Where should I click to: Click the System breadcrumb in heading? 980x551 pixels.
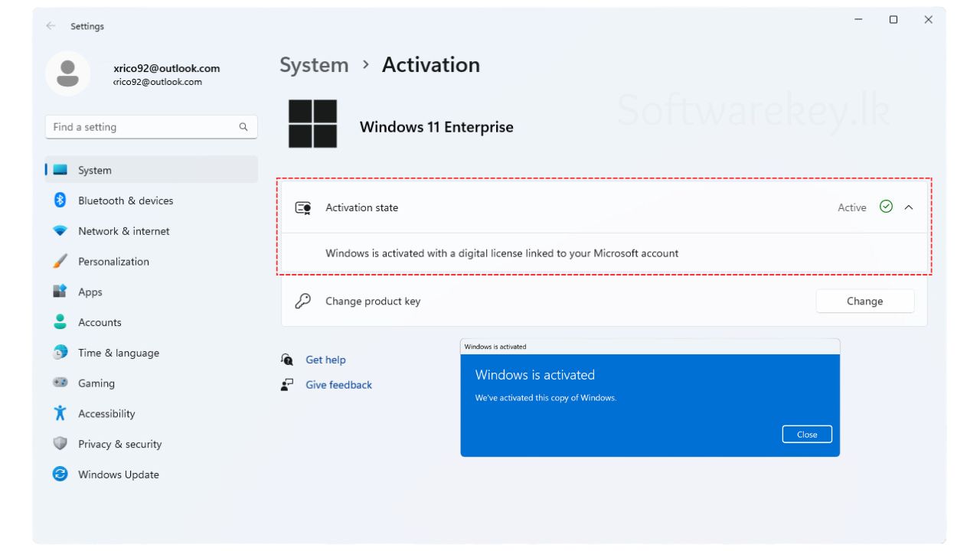click(x=314, y=65)
